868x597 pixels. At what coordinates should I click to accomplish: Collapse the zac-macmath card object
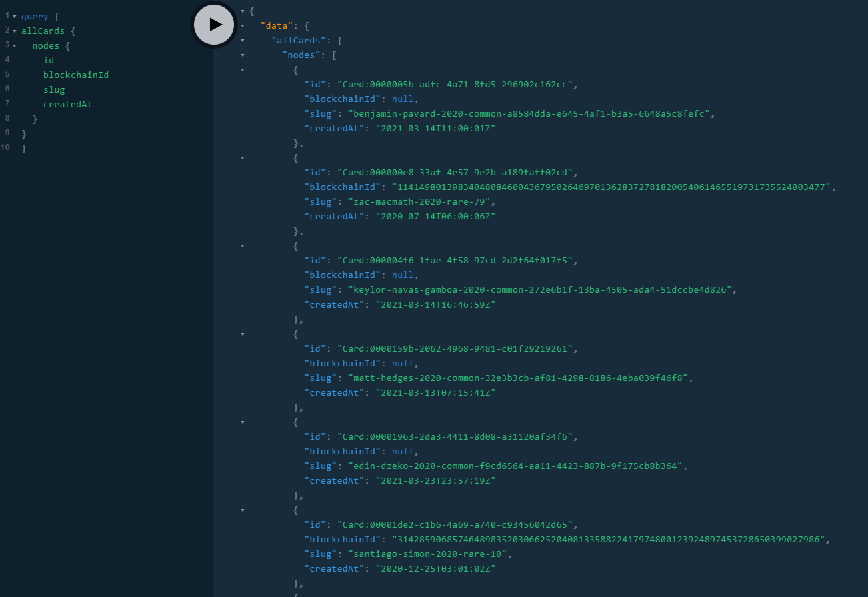click(x=242, y=157)
